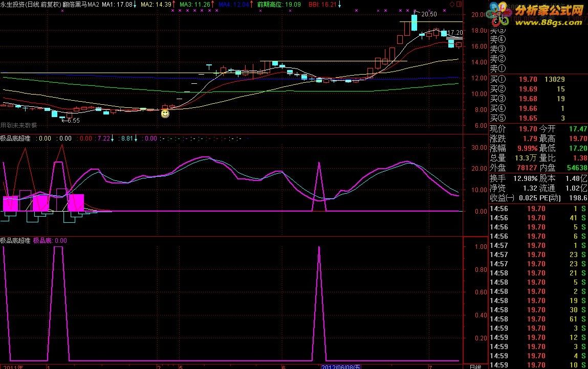Click the MA1: 17.08 indicator label
Viewport: 588px width, 369px height.
pos(119,5)
